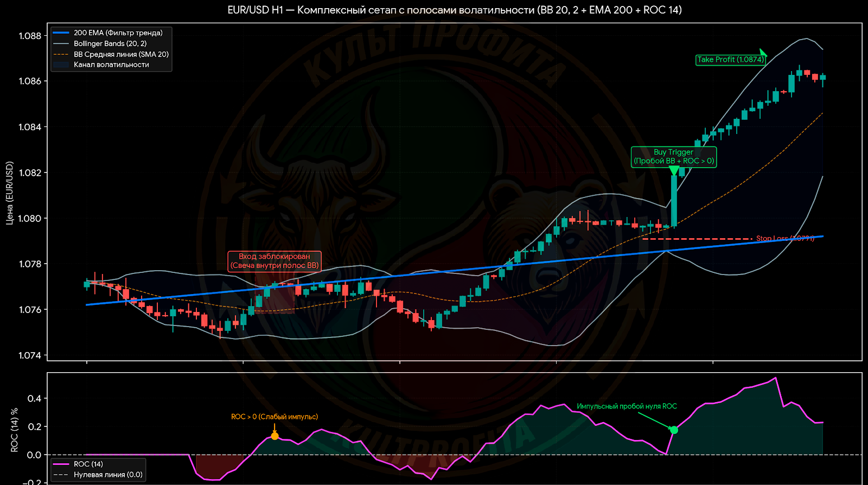Click the 1.074 price axis tick
Screen dimensions: 868x485
[x=30, y=355]
